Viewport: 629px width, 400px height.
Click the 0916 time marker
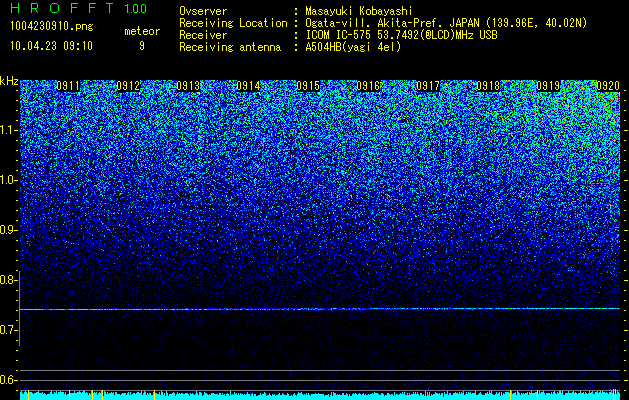click(x=368, y=86)
